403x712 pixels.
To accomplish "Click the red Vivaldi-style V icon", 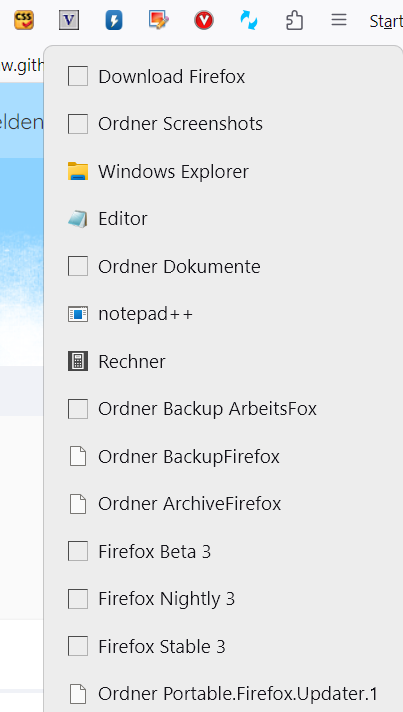I will [x=204, y=20].
